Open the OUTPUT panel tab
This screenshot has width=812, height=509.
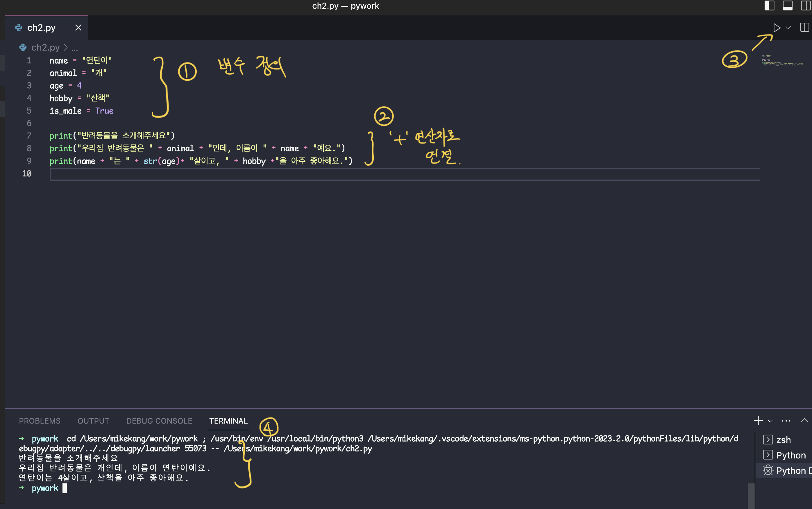[93, 421]
